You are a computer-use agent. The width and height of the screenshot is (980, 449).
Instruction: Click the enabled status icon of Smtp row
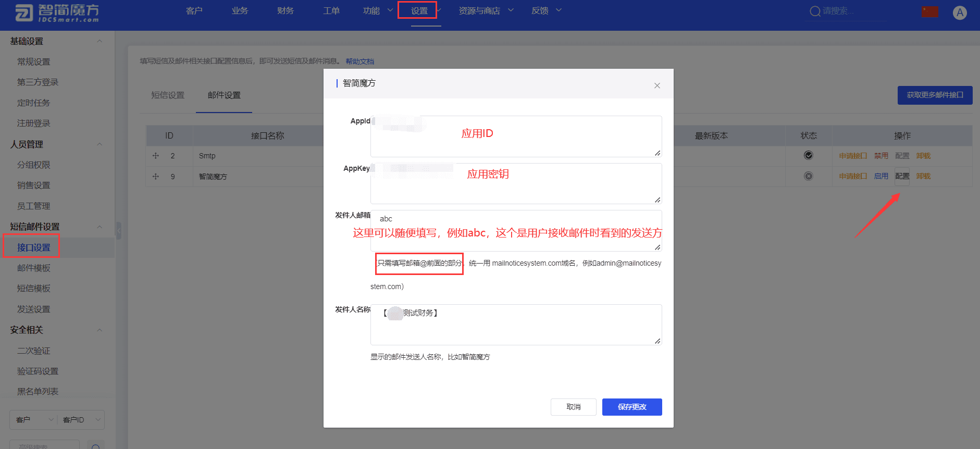pos(808,155)
